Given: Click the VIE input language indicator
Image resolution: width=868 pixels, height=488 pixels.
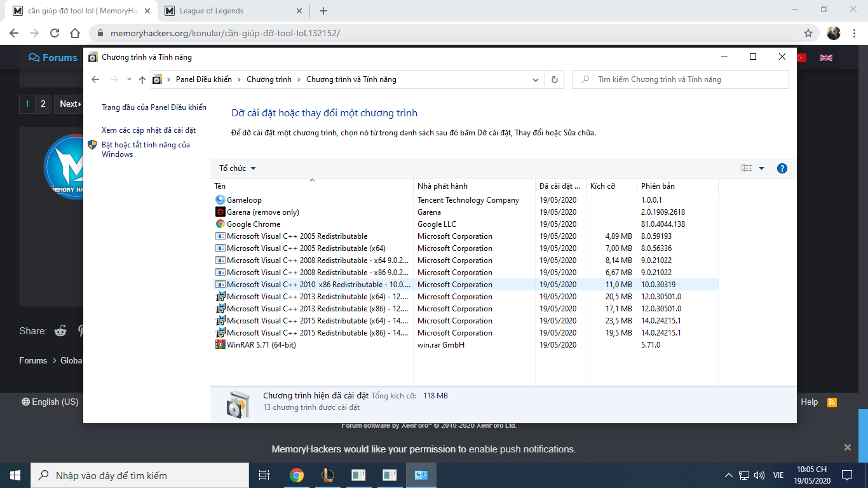Looking at the screenshot, I should (778, 475).
